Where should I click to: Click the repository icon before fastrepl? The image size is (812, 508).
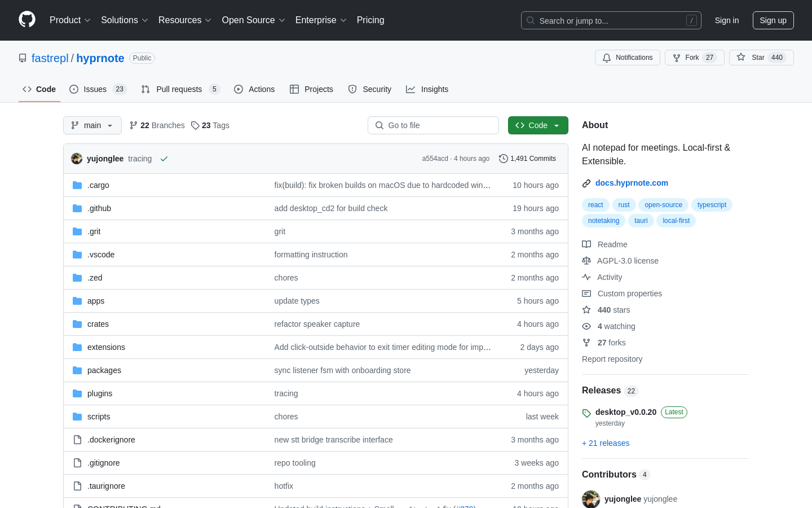(23, 58)
